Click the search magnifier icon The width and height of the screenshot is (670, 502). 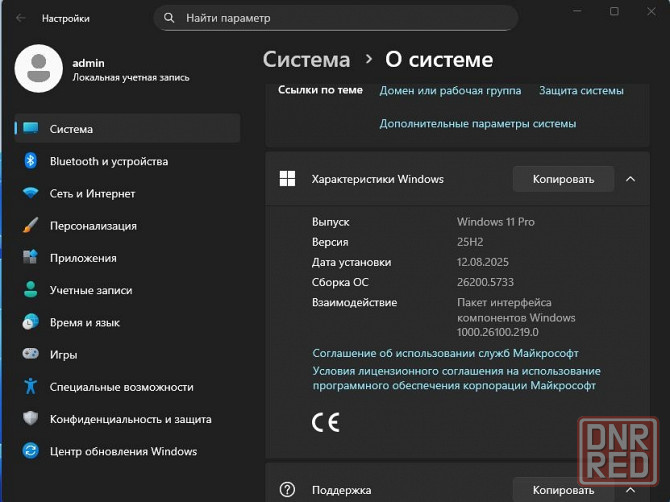pyautogui.click(x=169, y=18)
